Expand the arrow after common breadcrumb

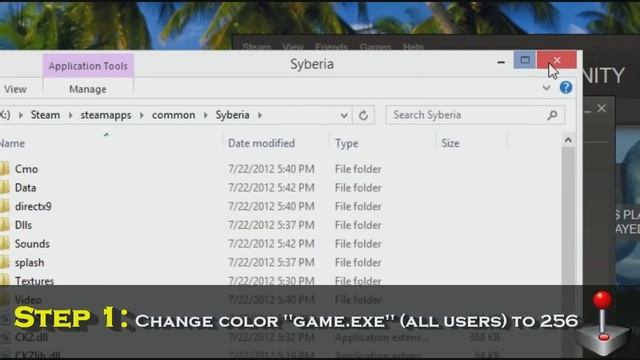[x=205, y=116]
